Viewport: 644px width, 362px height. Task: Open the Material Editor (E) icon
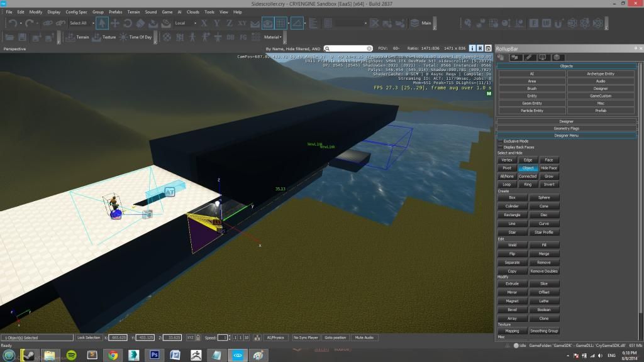[534, 23]
